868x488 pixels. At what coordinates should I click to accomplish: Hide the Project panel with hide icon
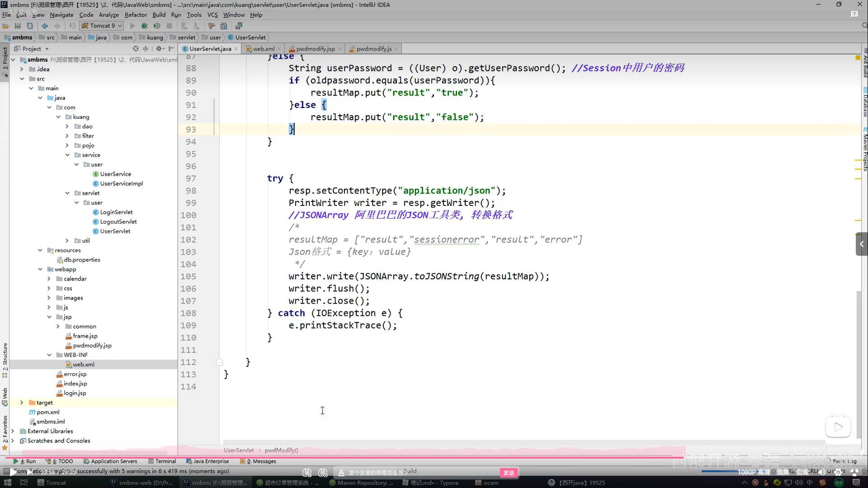[x=171, y=48]
